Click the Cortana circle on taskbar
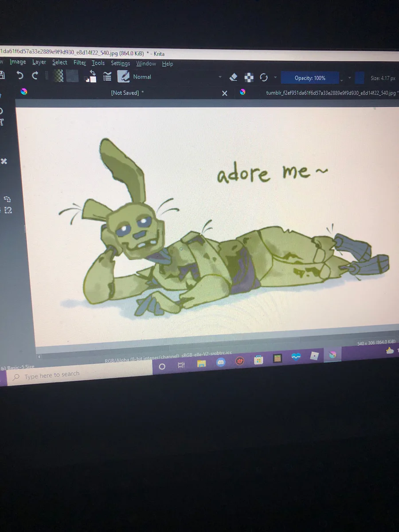The height and width of the screenshot is (532, 399). pyautogui.click(x=162, y=367)
